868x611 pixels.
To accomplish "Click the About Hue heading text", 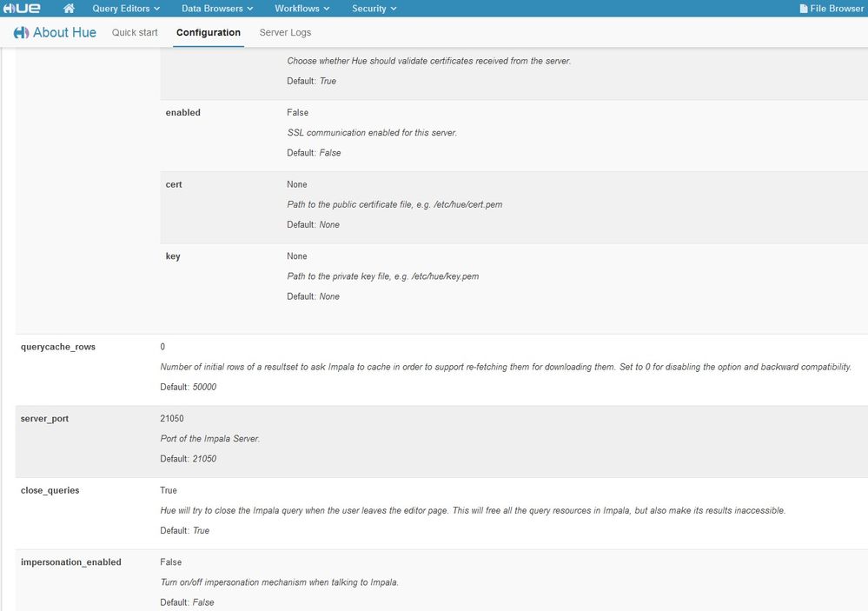I will (x=64, y=33).
